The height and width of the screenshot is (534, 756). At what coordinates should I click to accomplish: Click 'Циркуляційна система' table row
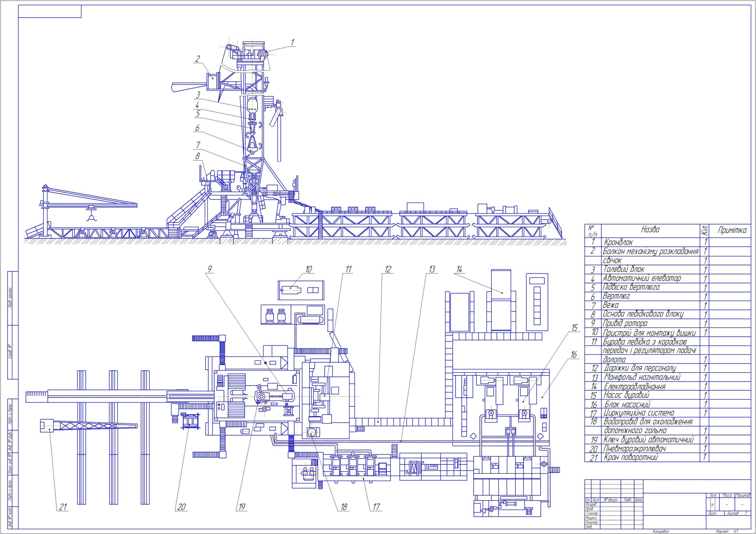click(639, 413)
